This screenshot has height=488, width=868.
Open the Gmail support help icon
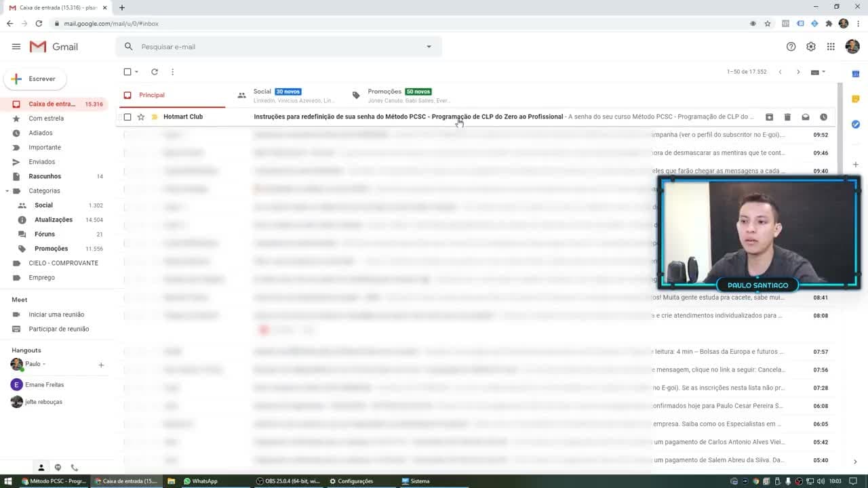(791, 47)
